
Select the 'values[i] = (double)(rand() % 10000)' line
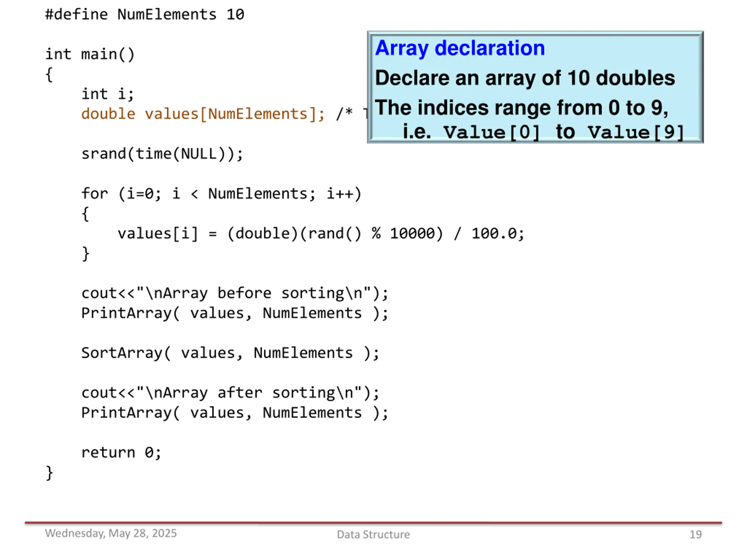pos(321,234)
